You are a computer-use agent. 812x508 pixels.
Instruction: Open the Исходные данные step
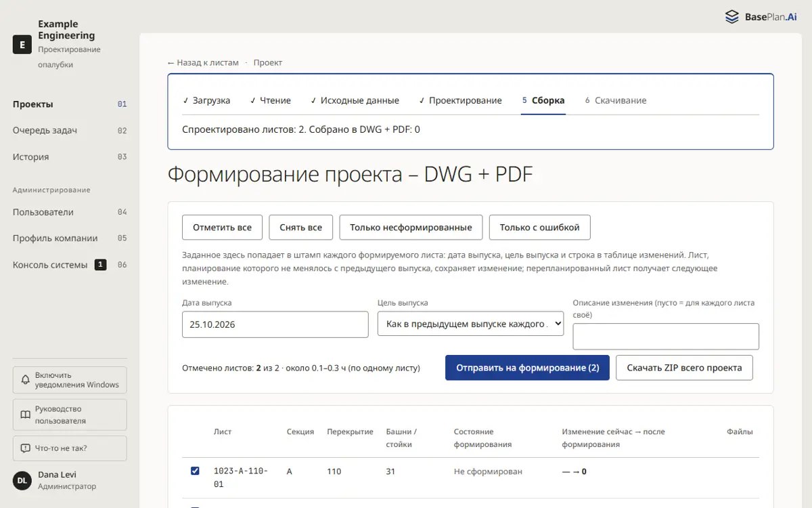click(355, 100)
